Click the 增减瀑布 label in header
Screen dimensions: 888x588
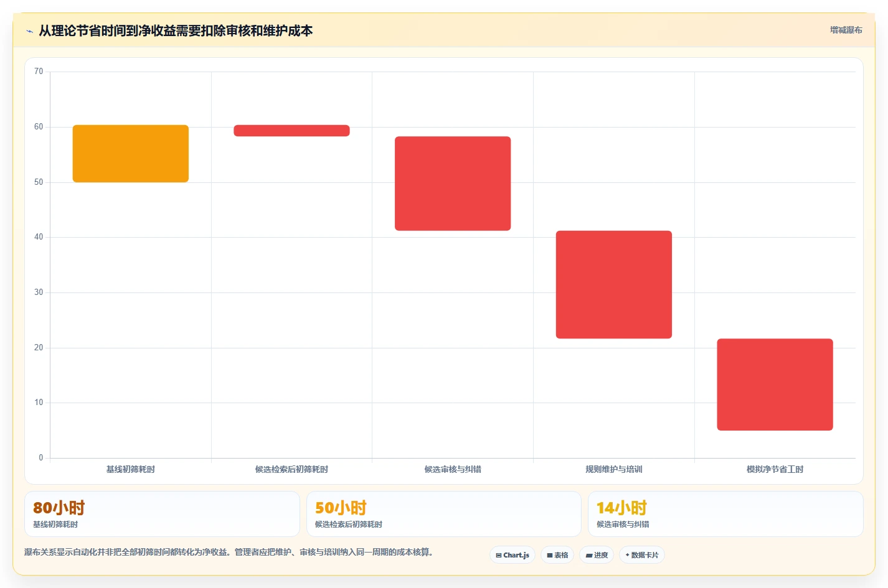(846, 30)
